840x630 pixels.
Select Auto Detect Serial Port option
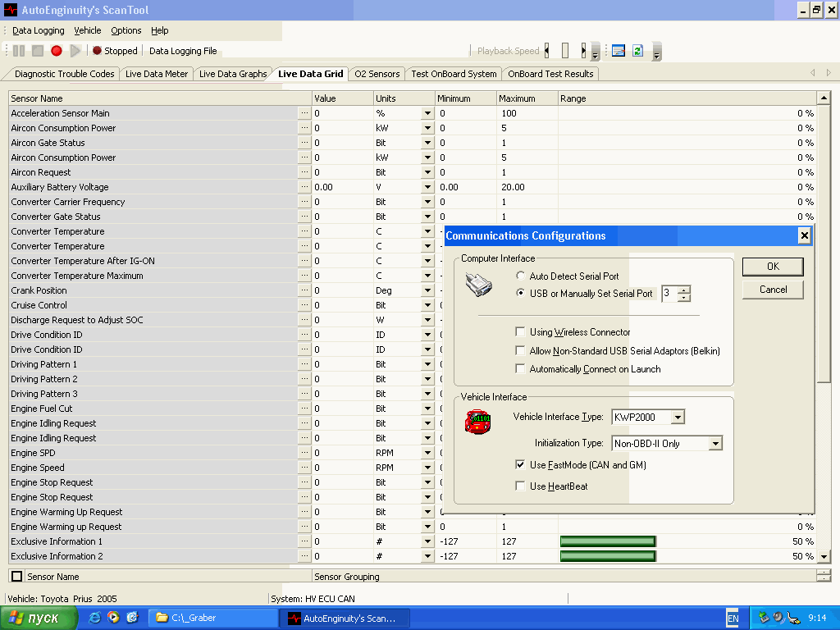click(521, 276)
